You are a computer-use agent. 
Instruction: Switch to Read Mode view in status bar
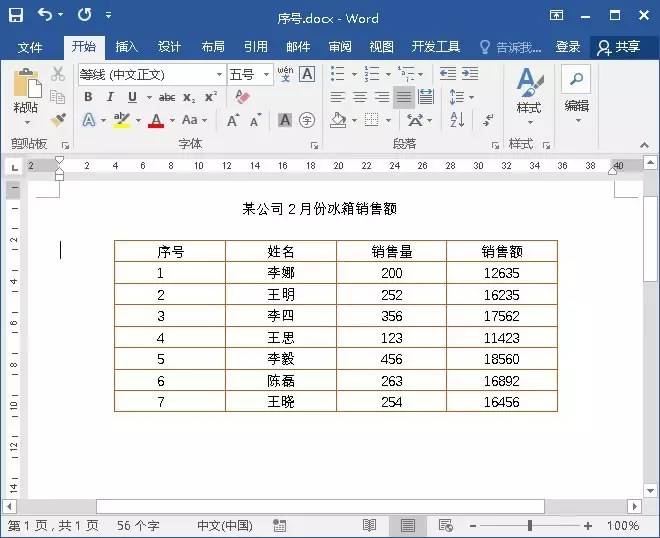(369, 525)
